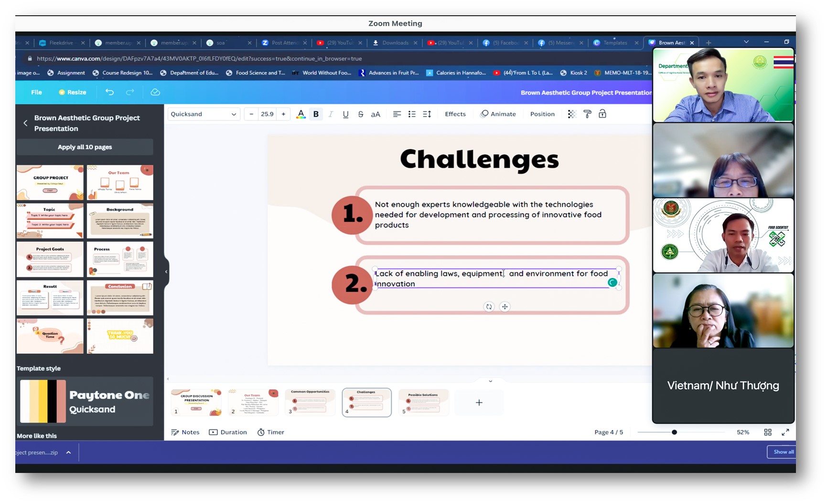The height and width of the screenshot is (504, 827).
Task: Click the 52% zoom level
Action: (x=743, y=432)
